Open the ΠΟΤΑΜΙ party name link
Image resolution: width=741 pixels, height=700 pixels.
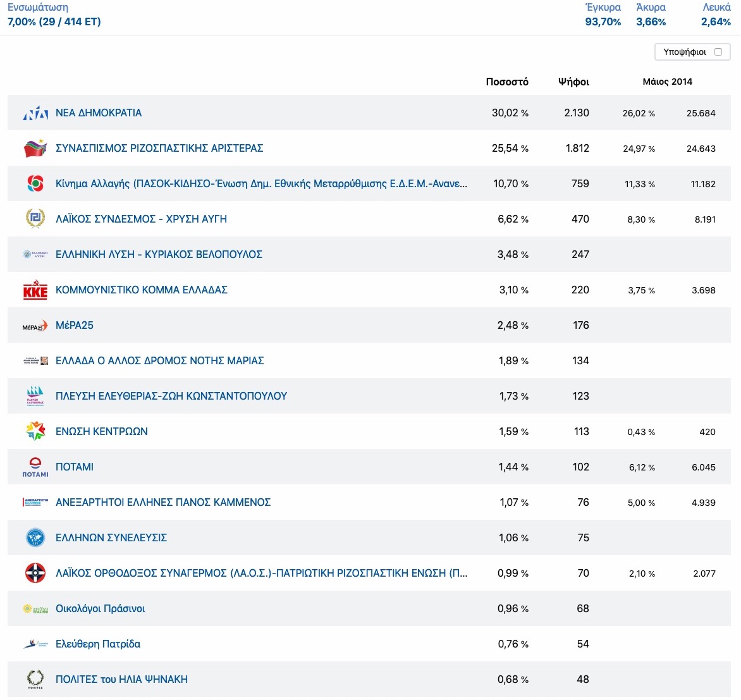coord(75,467)
